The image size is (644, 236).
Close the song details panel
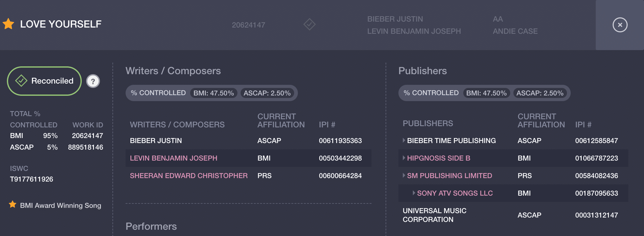[620, 25]
